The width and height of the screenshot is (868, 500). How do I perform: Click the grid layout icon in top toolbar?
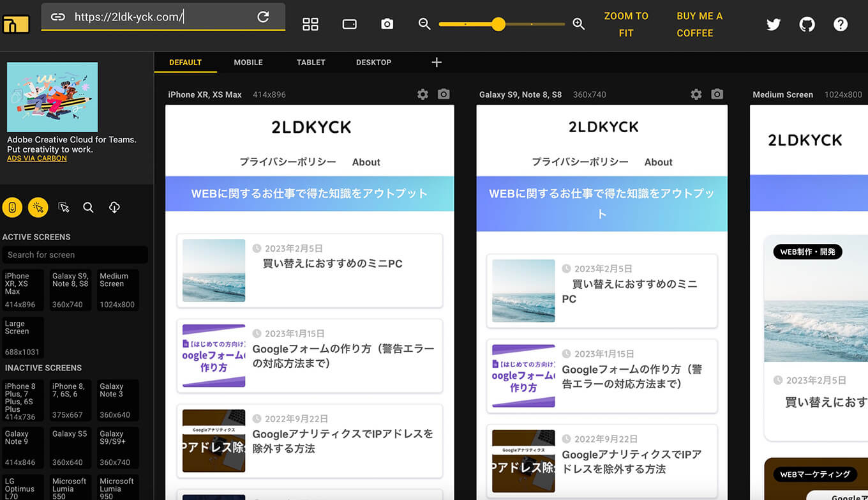point(310,24)
